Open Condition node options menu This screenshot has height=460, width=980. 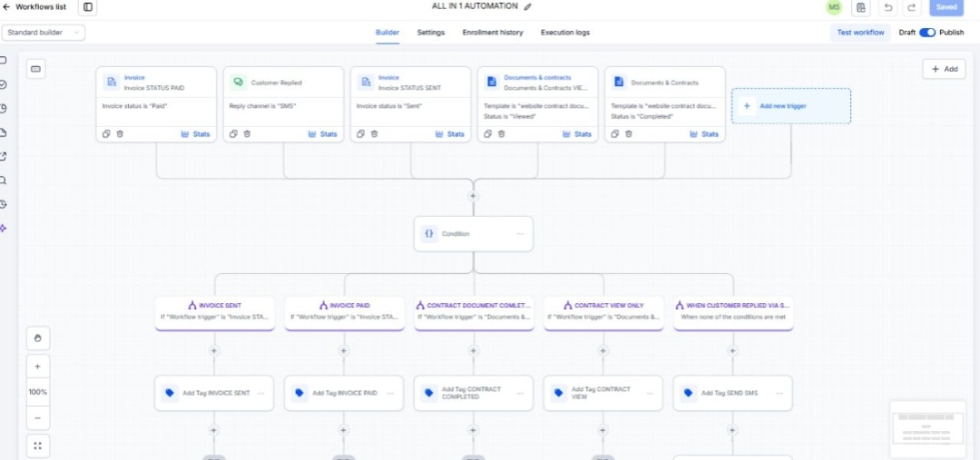point(520,234)
